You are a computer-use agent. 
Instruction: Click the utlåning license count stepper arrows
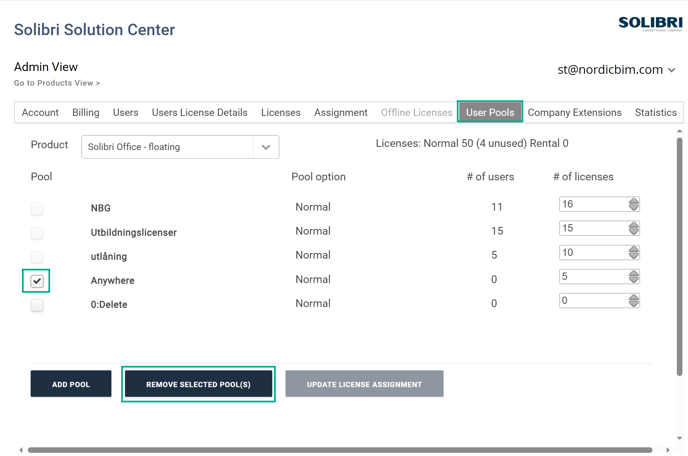click(634, 252)
